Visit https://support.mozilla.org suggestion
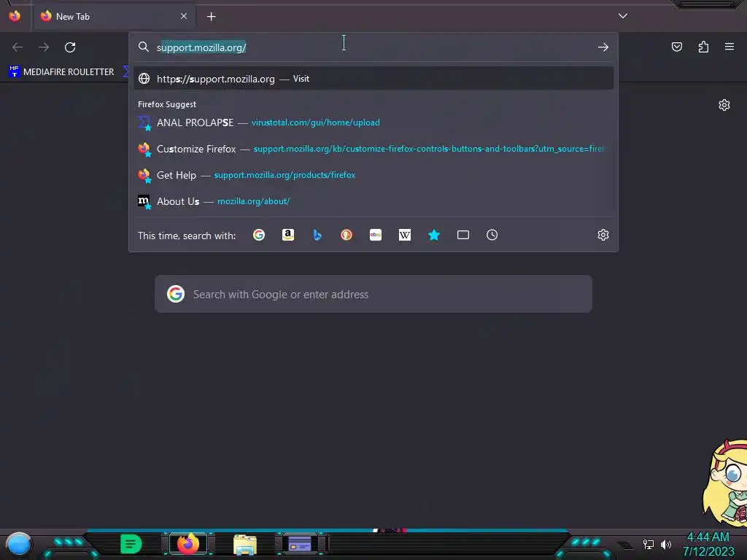 point(373,79)
